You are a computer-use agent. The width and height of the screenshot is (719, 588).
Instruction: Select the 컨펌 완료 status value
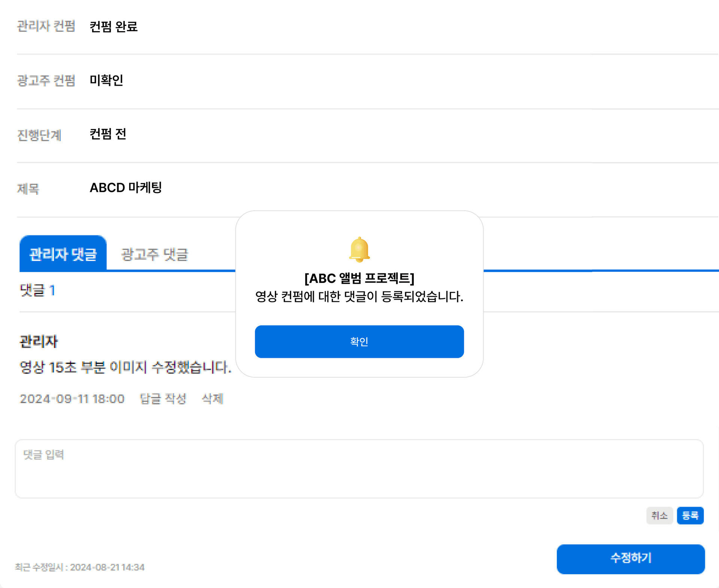[113, 27]
